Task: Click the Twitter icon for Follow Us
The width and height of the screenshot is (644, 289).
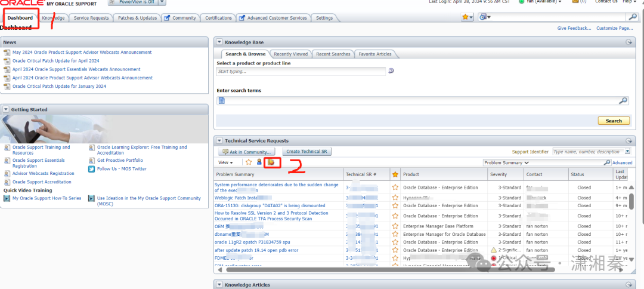Action: [x=92, y=169]
